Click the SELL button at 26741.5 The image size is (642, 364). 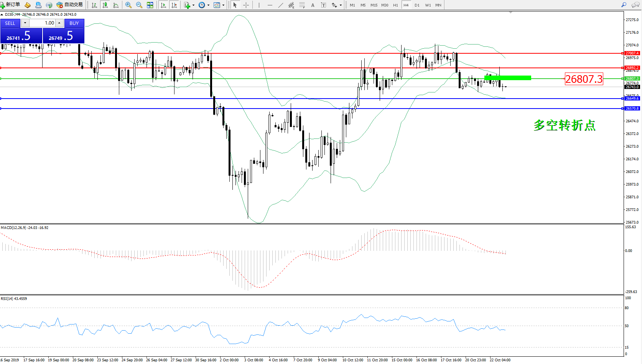coord(21,36)
